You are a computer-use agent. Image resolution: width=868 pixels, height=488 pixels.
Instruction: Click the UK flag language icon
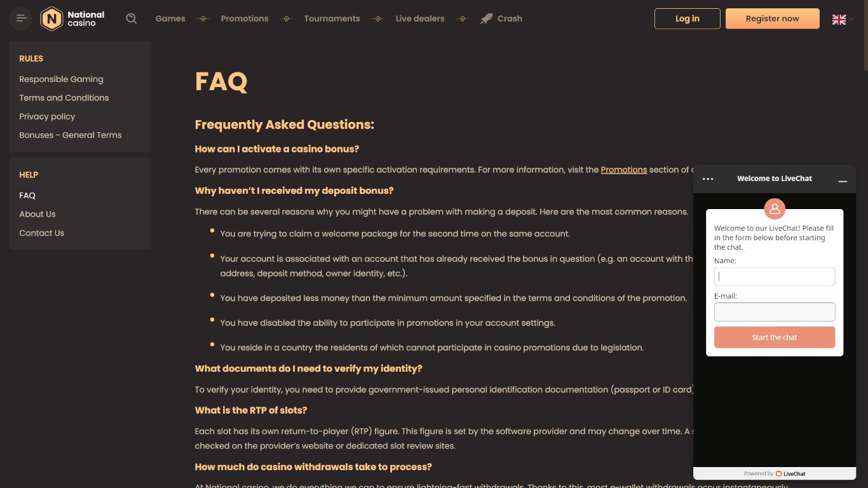(x=839, y=19)
